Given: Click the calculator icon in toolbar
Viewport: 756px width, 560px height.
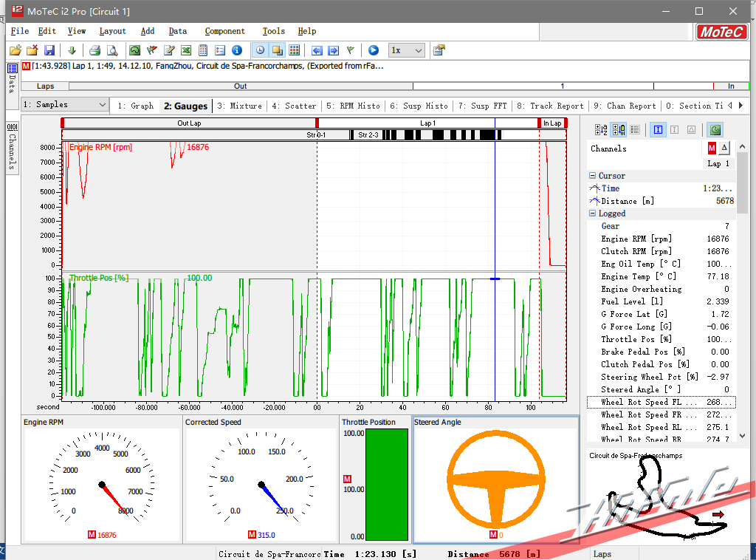Looking at the screenshot, I should [203, 50].
